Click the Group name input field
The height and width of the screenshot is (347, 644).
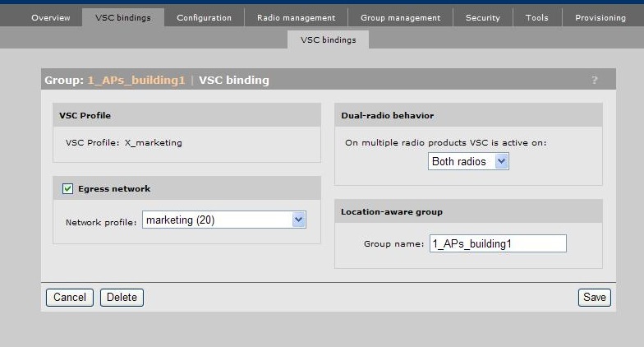(x=498, y=243)
